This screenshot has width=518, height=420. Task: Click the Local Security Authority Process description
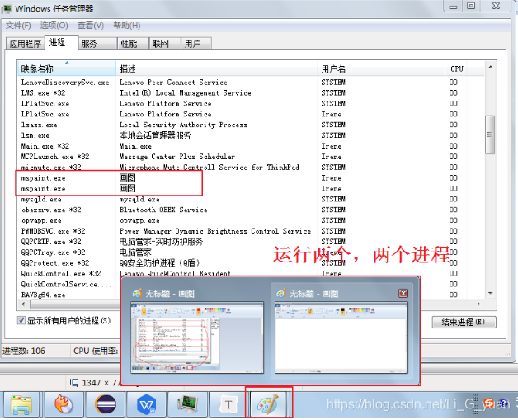[183, 125]
